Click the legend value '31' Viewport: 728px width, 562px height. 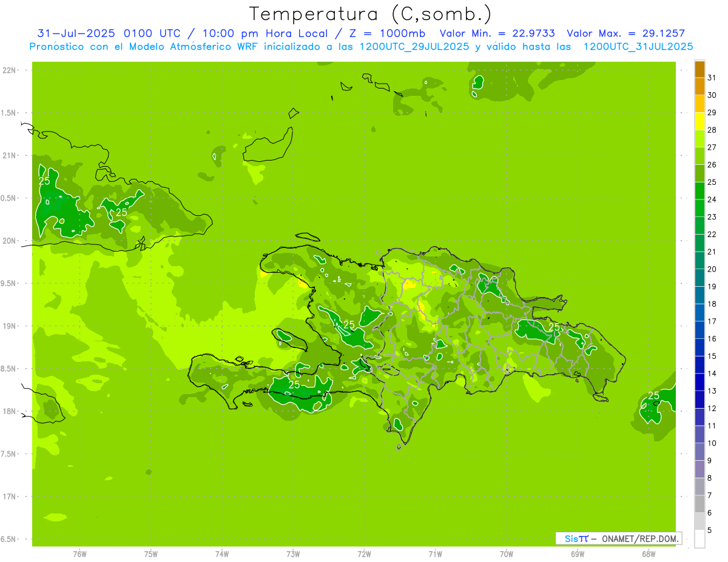tap(712, 78)
